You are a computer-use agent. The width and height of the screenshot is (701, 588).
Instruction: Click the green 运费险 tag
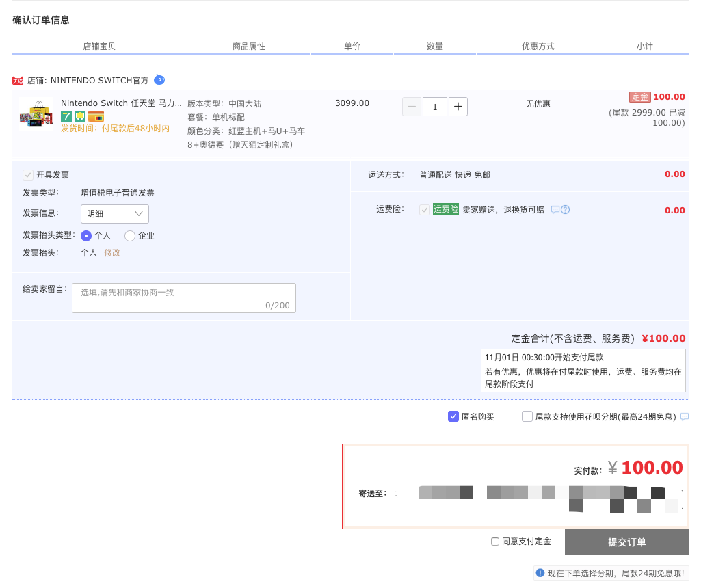point(446,209)
